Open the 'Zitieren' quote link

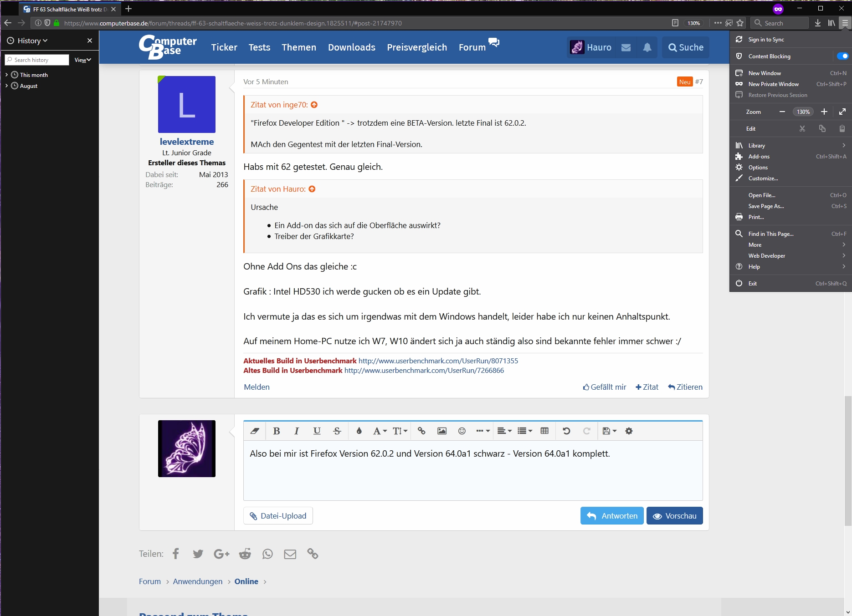coord(685,387)
